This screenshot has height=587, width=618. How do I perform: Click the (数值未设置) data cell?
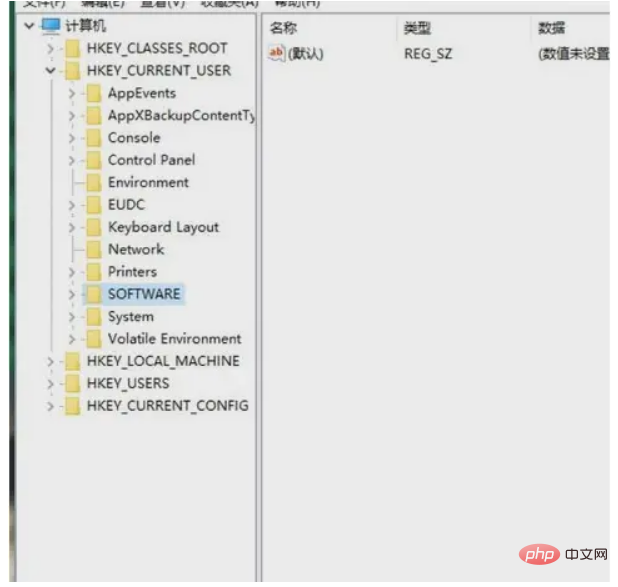[574, 54]
